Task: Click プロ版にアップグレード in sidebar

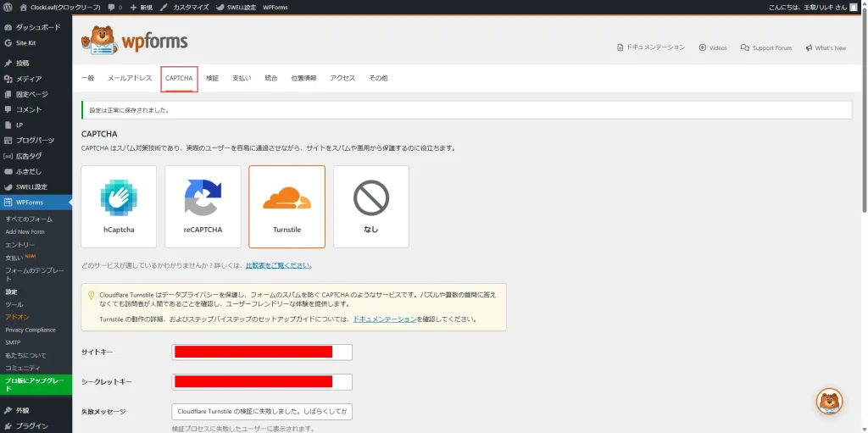Action: click(x=36, y=385)
